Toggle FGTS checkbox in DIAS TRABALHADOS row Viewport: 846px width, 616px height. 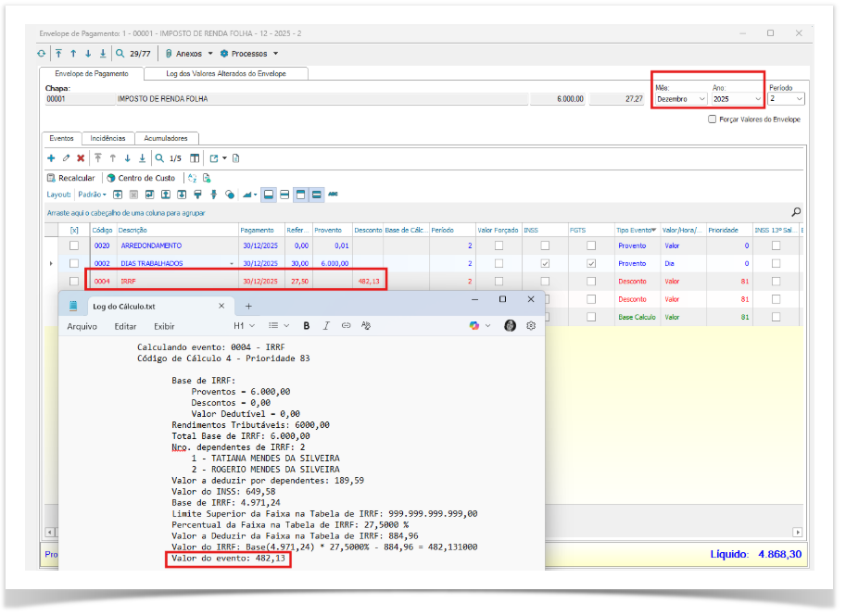(x=591, y=263)
